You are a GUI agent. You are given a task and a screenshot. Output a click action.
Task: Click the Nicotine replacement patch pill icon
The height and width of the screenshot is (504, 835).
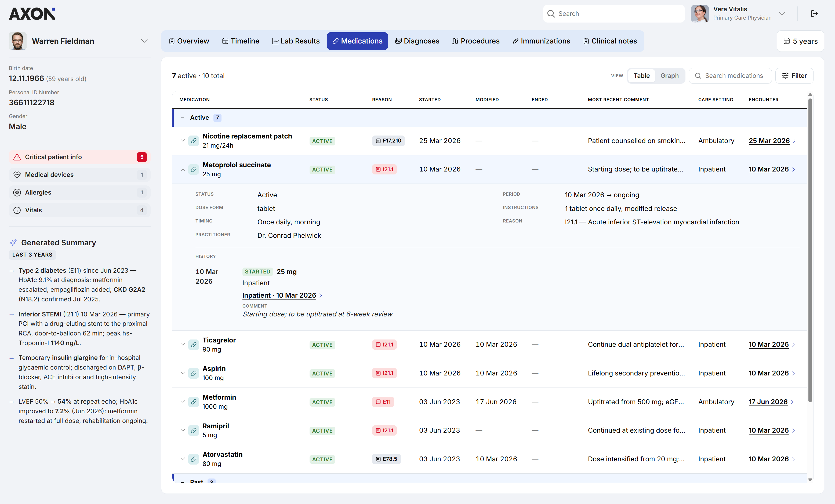[194, 141]
